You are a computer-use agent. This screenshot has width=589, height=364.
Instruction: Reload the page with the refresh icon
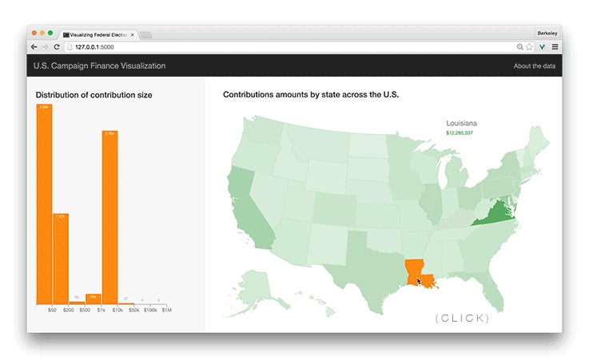pos(56,47)
